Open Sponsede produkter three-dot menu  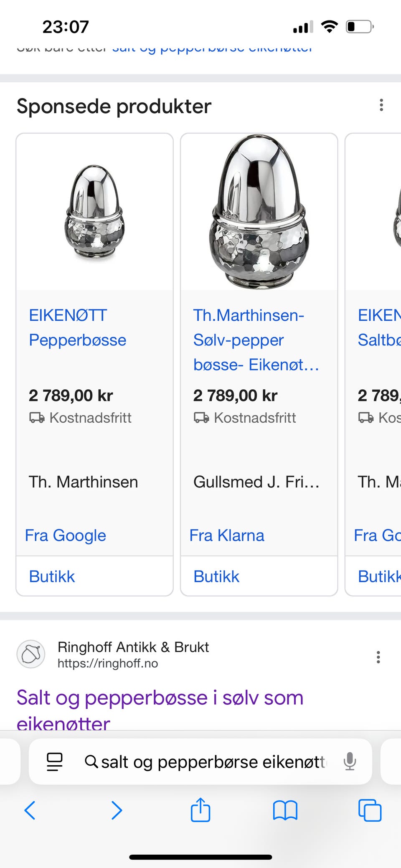coord(381,105)
